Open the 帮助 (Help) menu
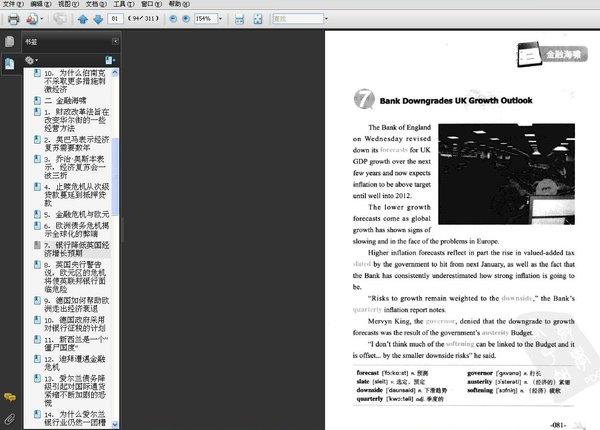Viewport: 600px width, 430px height. click(x=179, y=4)
